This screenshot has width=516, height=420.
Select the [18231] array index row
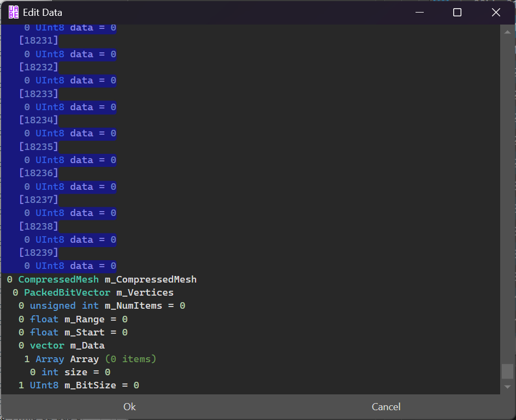click(39, 40)
